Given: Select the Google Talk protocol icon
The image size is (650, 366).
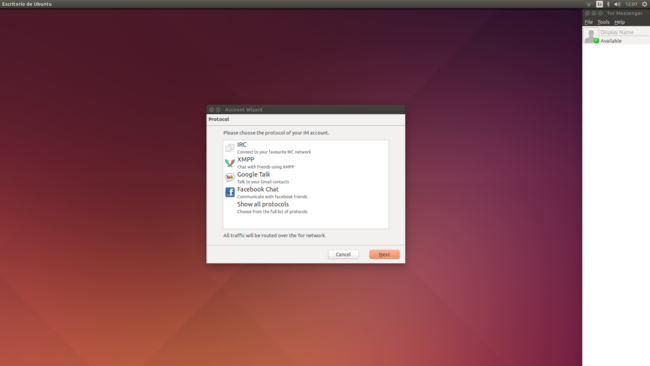Looking at the screenshot, I should tap(230, 177).
